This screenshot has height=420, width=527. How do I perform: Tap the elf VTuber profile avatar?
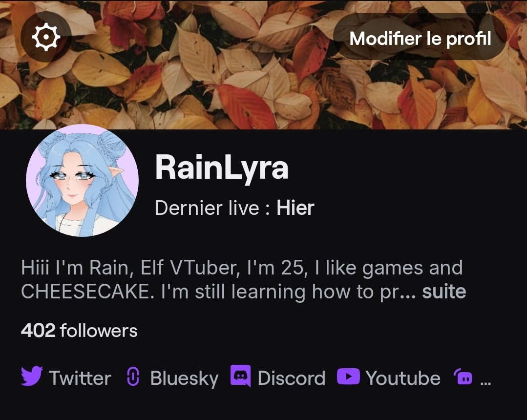pos(83,180)
